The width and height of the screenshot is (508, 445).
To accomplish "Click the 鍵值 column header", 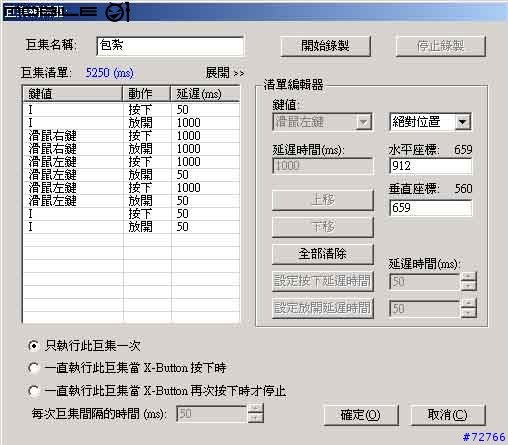I will (73, 94).
